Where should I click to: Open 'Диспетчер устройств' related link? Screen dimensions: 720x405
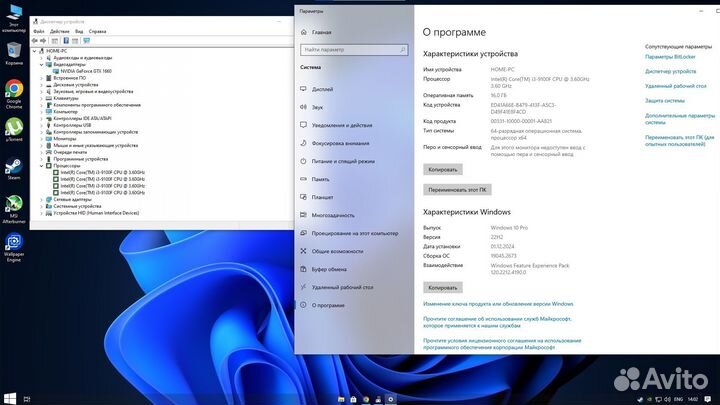coord(670,72)
